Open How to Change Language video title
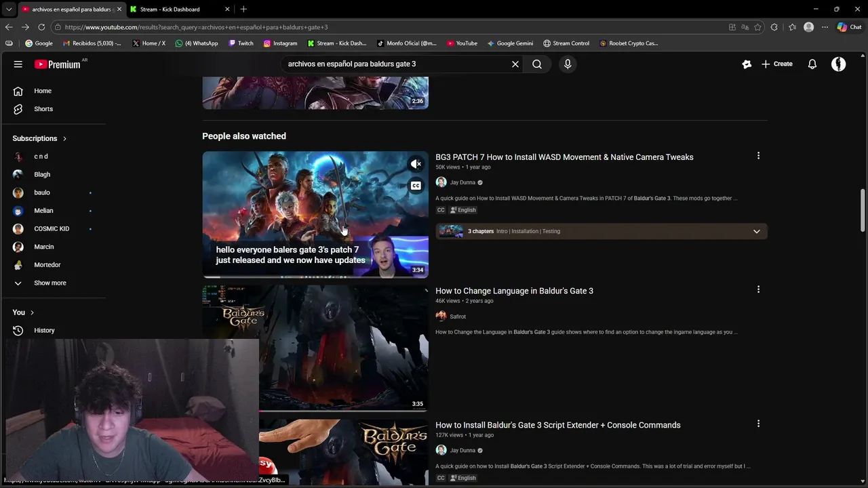Image resolution: width=868 pixels, height=488 pixels. pos(514,291)
